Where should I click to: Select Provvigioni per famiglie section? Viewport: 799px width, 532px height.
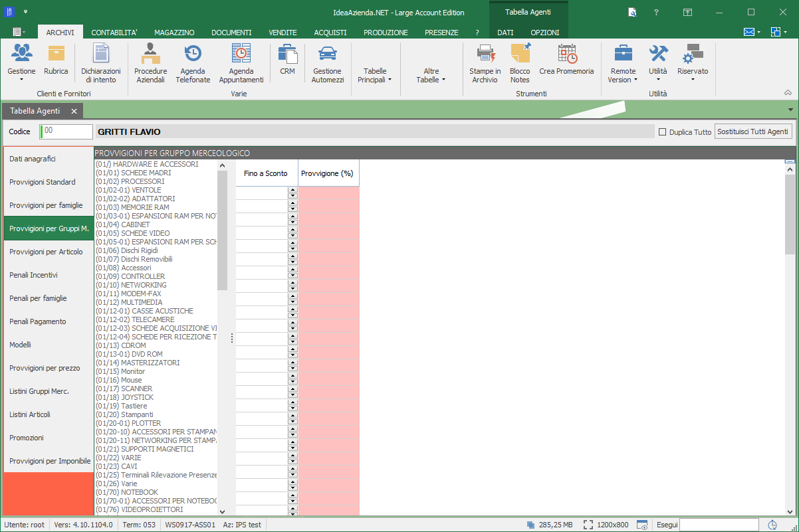click(49, 205)
